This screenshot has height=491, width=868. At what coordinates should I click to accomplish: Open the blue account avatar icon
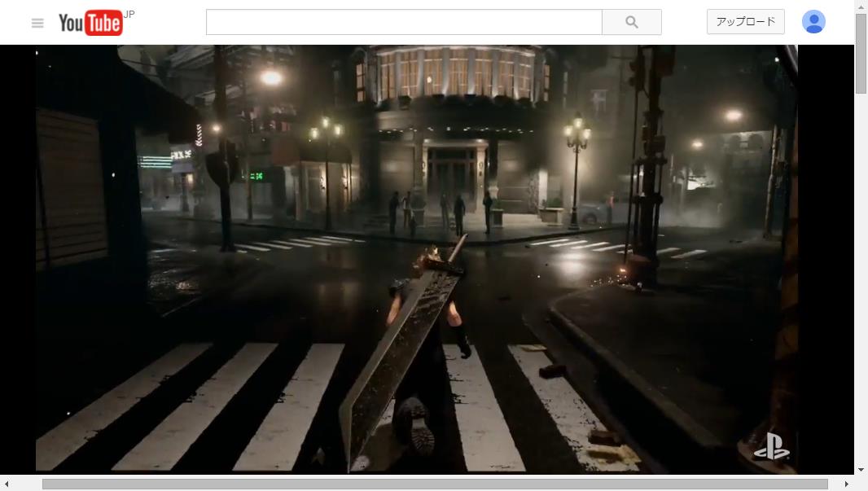click(813, 22)
